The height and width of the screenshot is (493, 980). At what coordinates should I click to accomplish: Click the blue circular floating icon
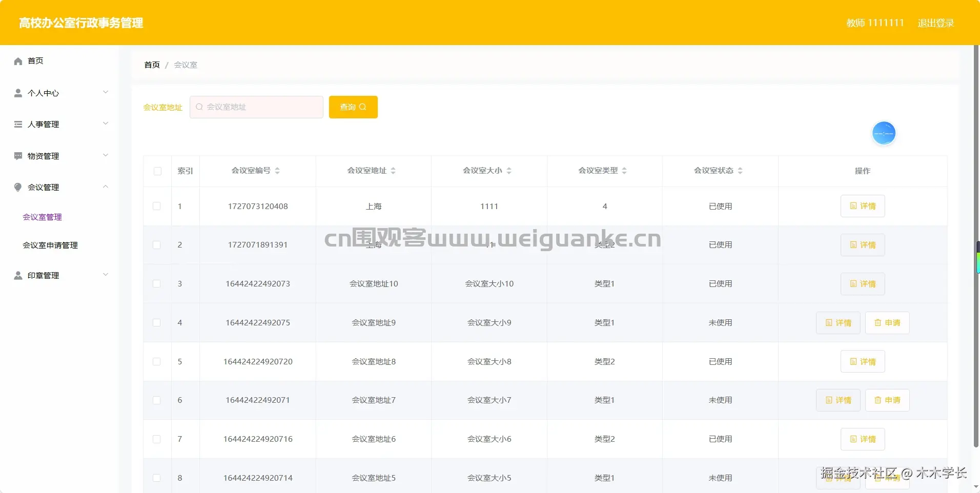[x=884, y=133]
